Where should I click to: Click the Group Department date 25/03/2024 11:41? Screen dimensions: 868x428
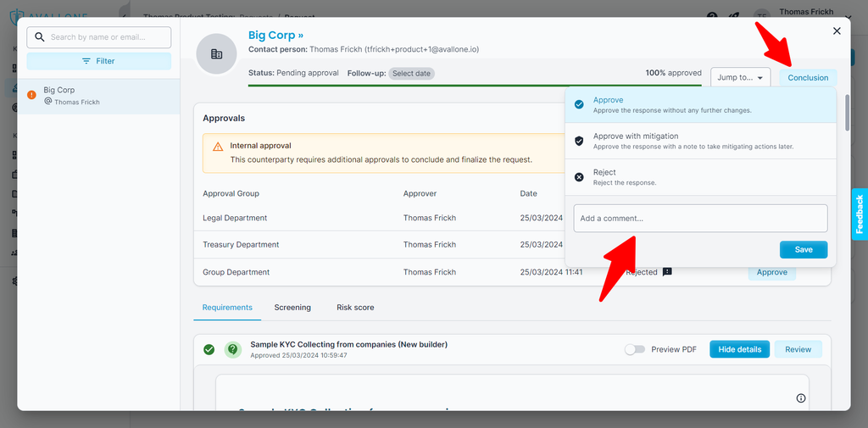point(551,272)
